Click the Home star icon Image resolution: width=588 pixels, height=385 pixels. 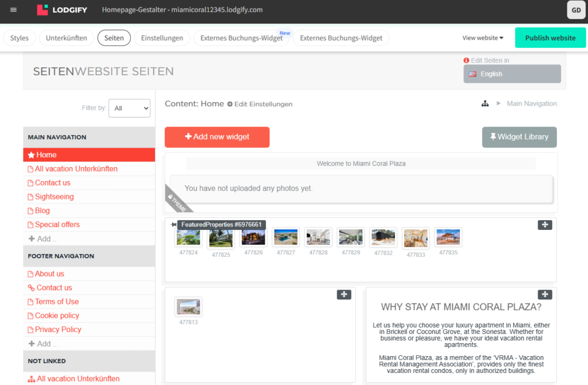tap(31, 155)
